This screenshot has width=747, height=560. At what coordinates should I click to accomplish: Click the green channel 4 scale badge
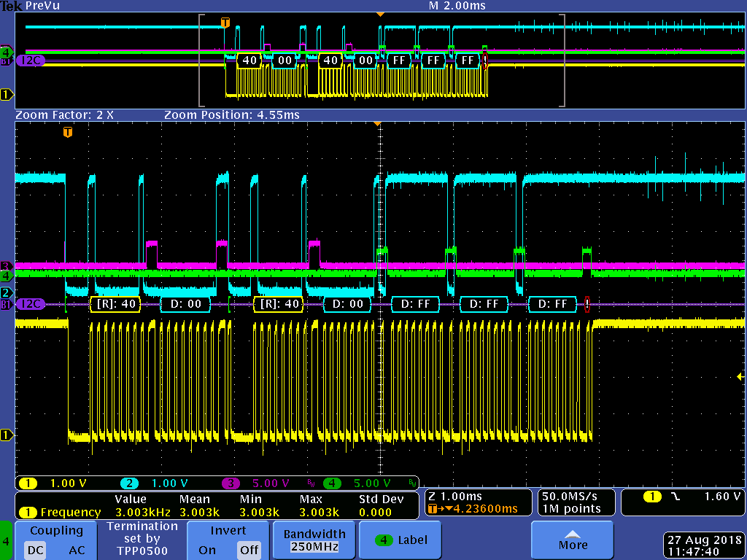[x=332, y=484]
